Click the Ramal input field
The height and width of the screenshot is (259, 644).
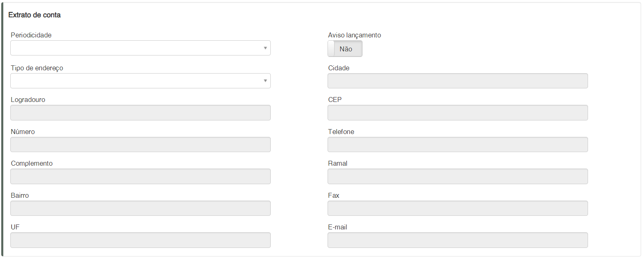tap(457, 176)
